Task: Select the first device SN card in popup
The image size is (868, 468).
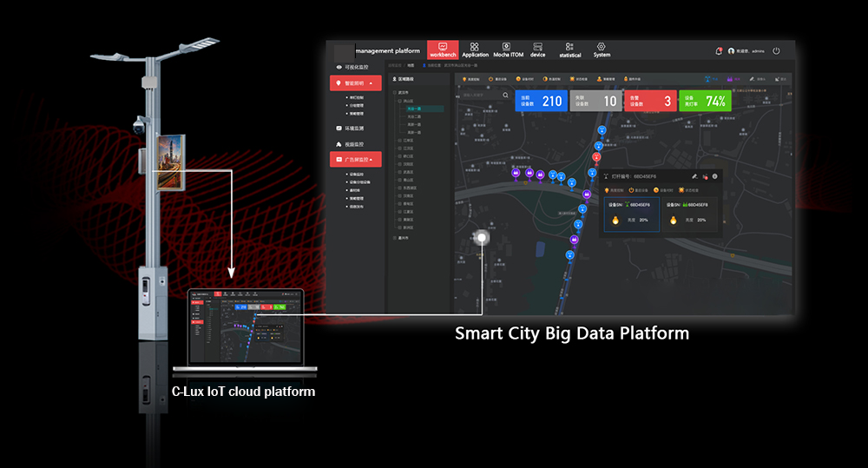Action: [631, 214]
